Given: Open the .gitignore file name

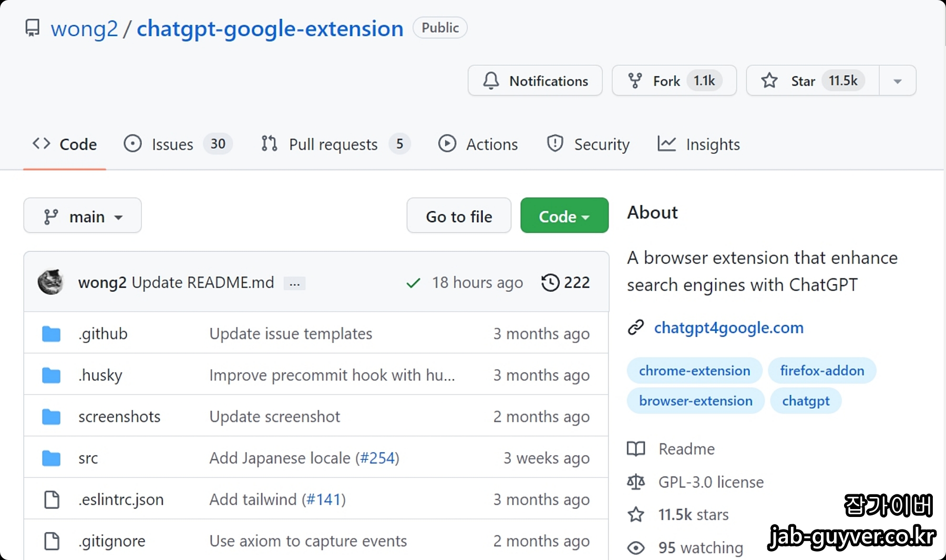Looking at the screenshot, I should 112,541.
